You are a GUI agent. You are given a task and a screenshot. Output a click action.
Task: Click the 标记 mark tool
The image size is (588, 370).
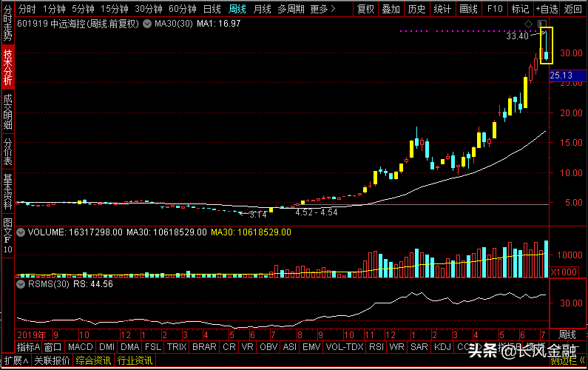tap(520, 9)
